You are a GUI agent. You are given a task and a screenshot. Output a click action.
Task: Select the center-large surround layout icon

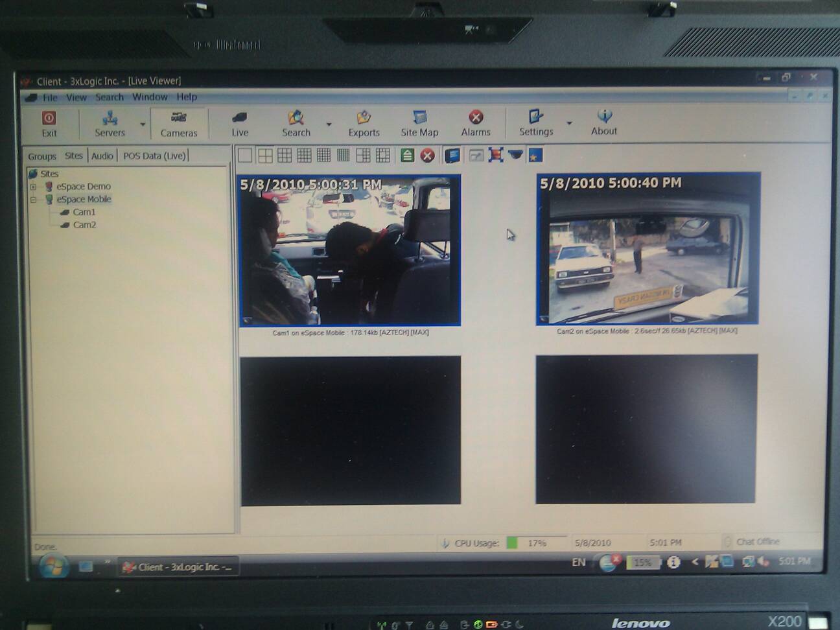383,155
